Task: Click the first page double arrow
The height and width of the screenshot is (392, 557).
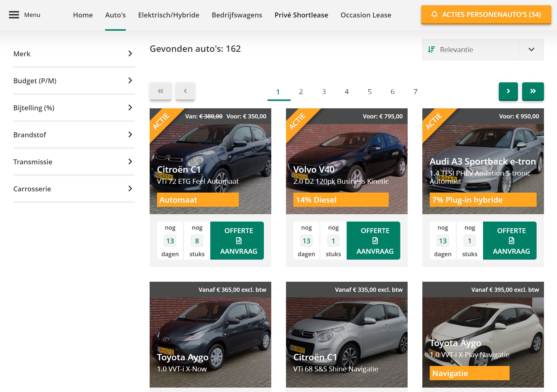Action: pyautogui.click(x=160, y=91)
